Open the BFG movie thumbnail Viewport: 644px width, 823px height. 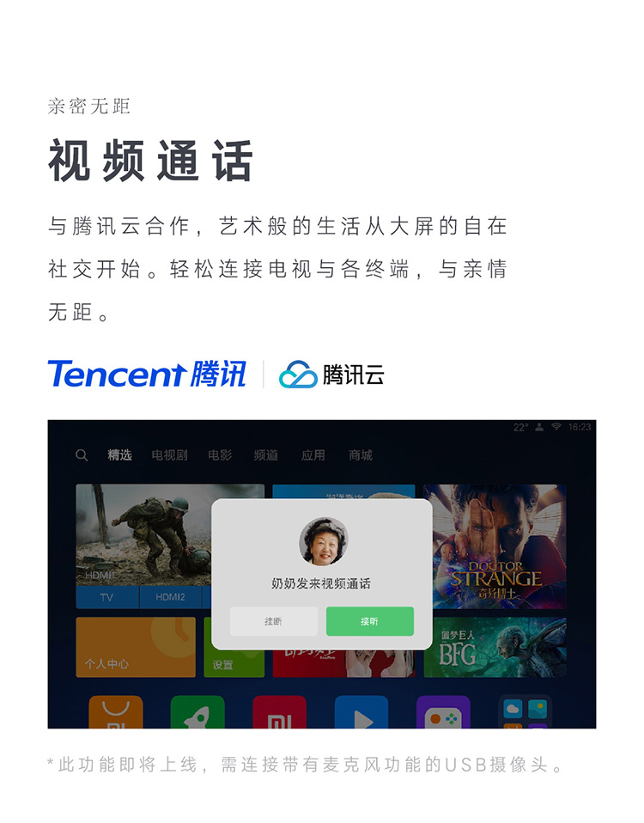point(495,647)
